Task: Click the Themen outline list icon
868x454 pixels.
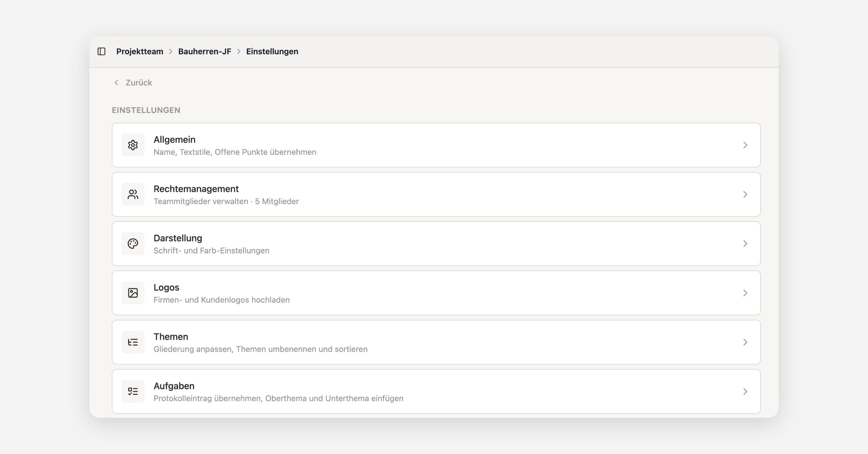Action: [x=133, y=342]
